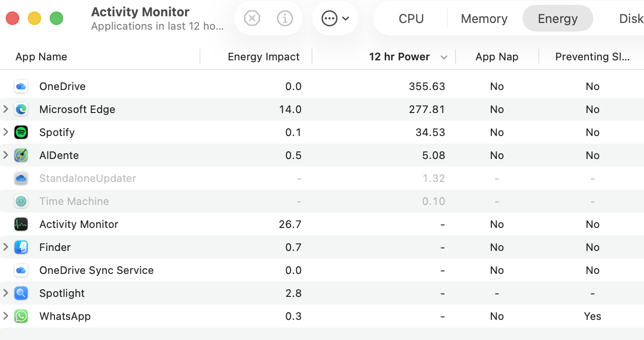Click the Spotify app icon
Viewport: 644px width, 340px height.
(x=21, y=132)
